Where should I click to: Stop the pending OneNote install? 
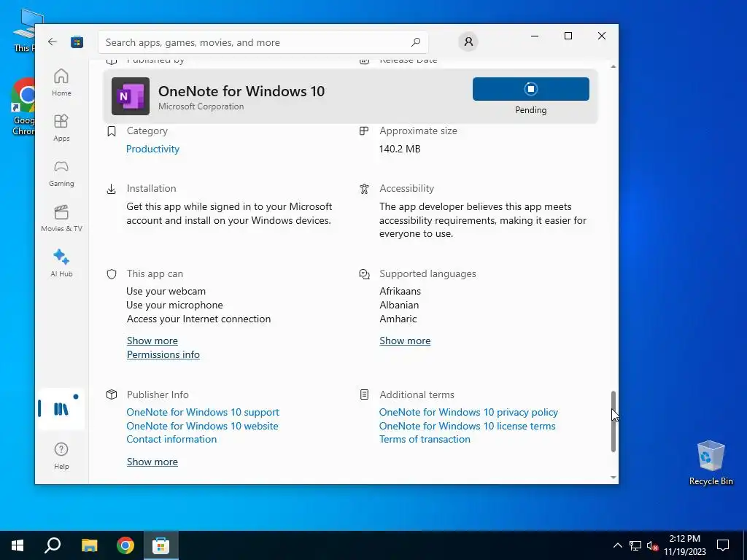click(x=531, y=89)
